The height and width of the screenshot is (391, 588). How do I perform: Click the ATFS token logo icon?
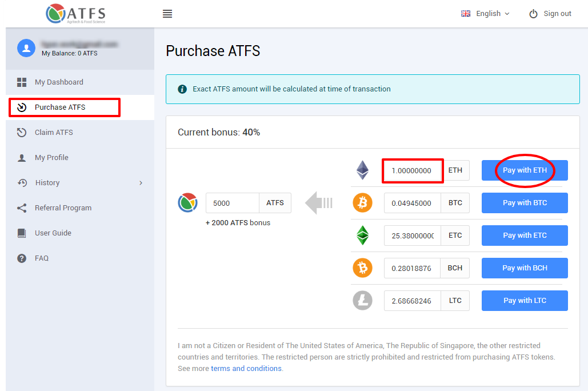click(x=187, y=202)
